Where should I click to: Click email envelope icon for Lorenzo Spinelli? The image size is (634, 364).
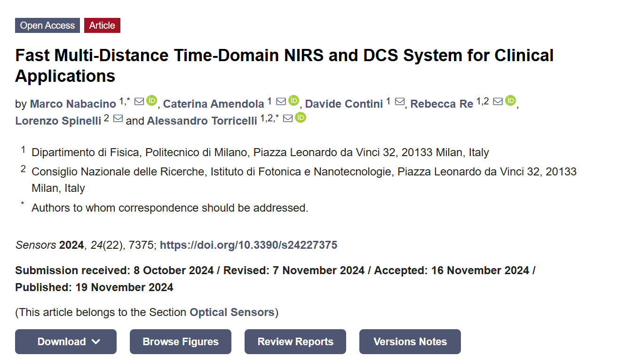118,118
